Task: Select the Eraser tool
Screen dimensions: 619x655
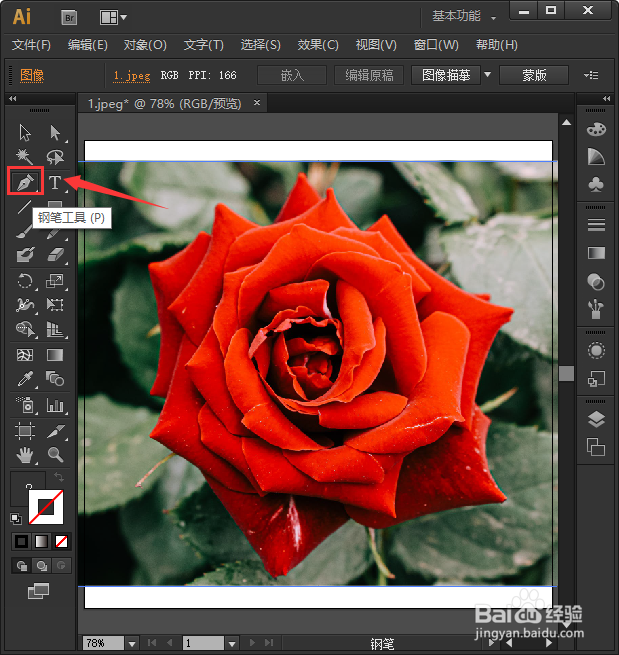Action: tap(55, 254)
